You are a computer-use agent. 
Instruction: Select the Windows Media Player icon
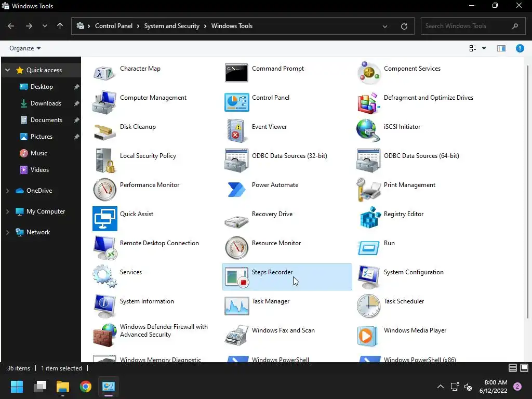click(x=367, y=336)
